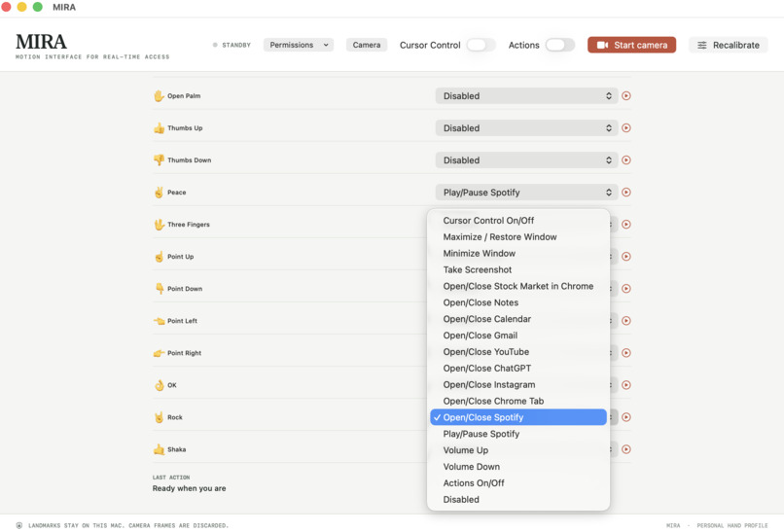Pick Open/Close Notes option
Image resolution: width=784 pixels, height=532 pixels.
coord(518,302)
